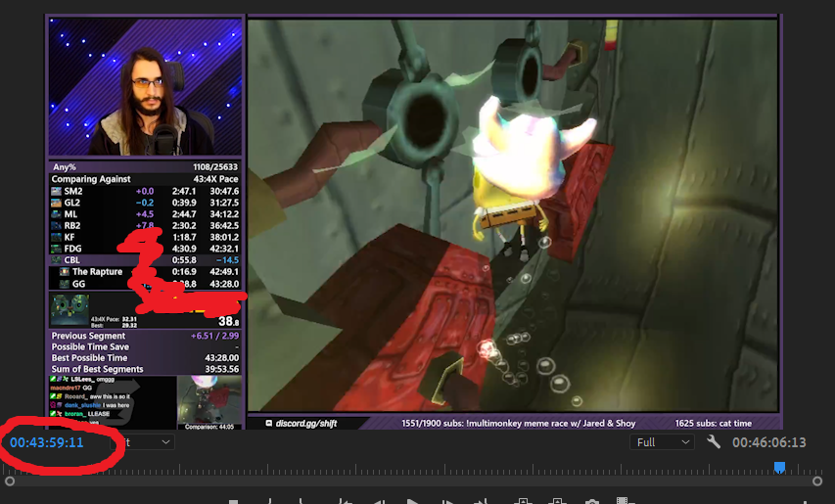Click the 1625 subs: cat time text
The image size is (835, 504).
[713, 424]
